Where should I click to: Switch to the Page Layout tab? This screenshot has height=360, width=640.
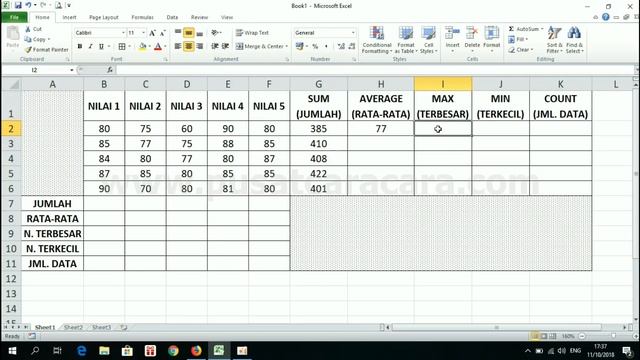pos(104,17)
